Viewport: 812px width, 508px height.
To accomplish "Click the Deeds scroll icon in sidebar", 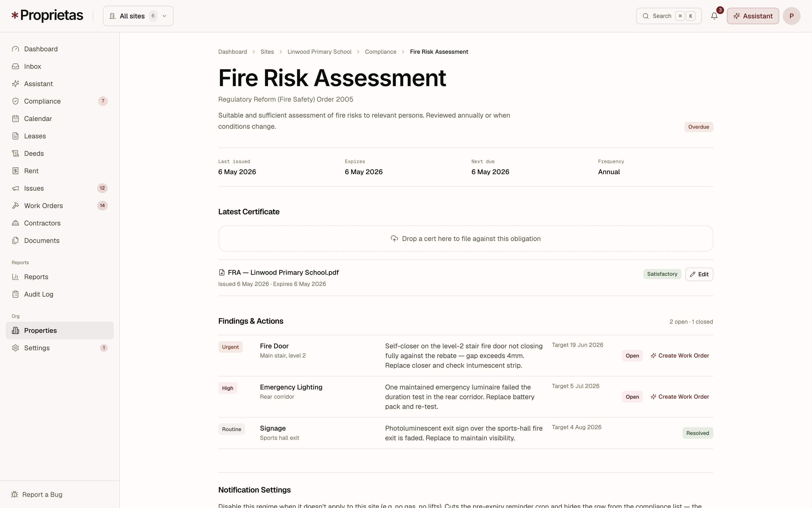I will point(15,154).
